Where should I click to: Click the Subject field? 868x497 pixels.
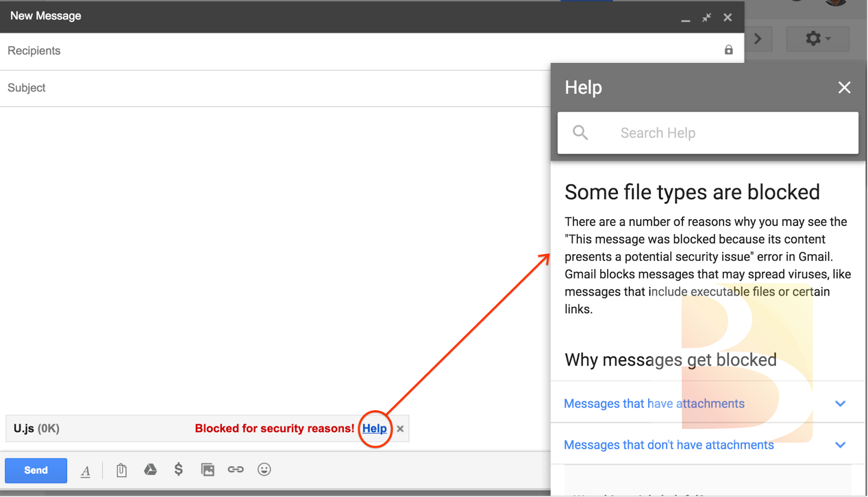pyautogui.click(x=275, y=88)
